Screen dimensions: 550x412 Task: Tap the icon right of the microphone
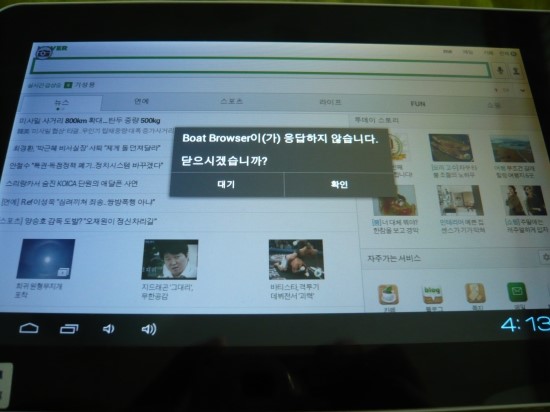[516, 71]
